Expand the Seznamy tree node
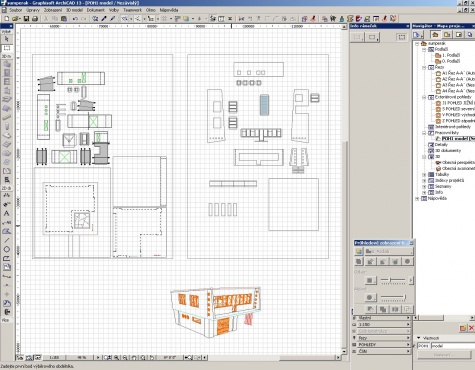The image size is (475, 370). coord(424,186)
